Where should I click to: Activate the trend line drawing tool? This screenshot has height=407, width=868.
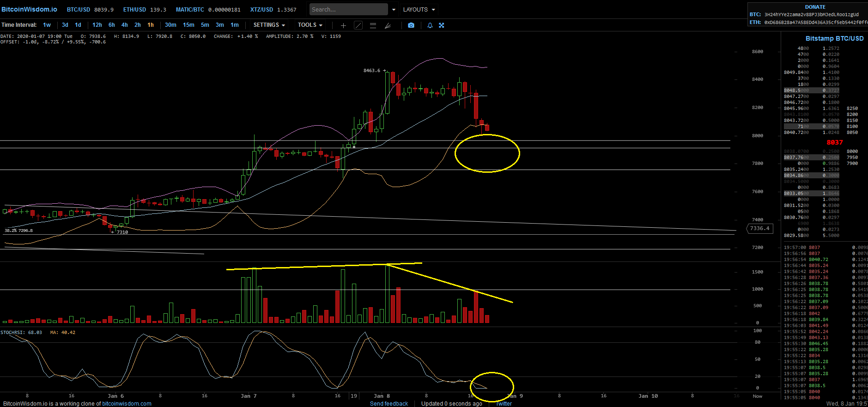click(358, 25)
